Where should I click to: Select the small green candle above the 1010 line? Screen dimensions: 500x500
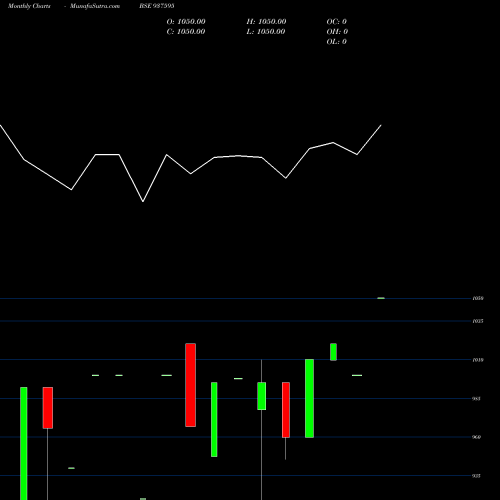[333, 352]
